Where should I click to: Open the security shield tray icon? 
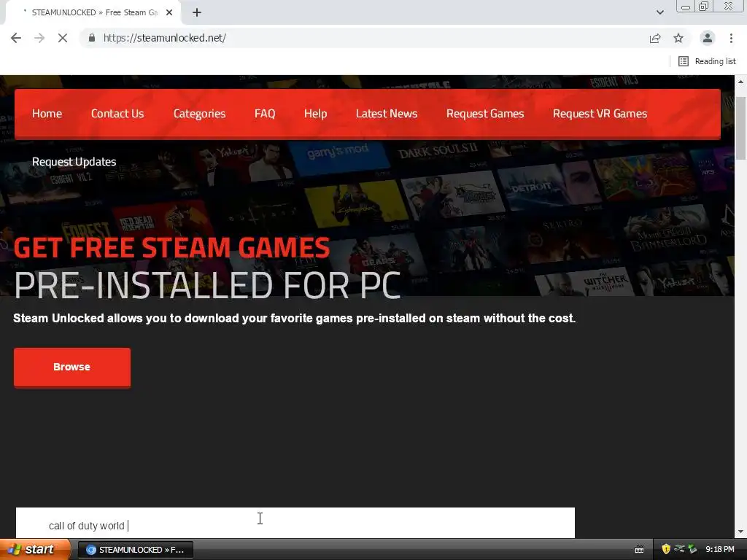point(666,549)
